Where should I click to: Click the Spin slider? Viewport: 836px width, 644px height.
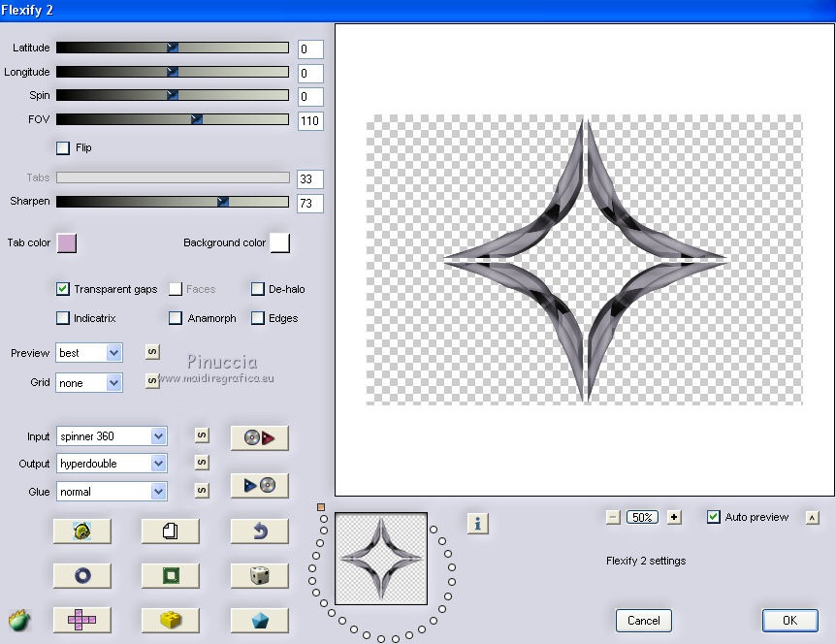point(173,95)
